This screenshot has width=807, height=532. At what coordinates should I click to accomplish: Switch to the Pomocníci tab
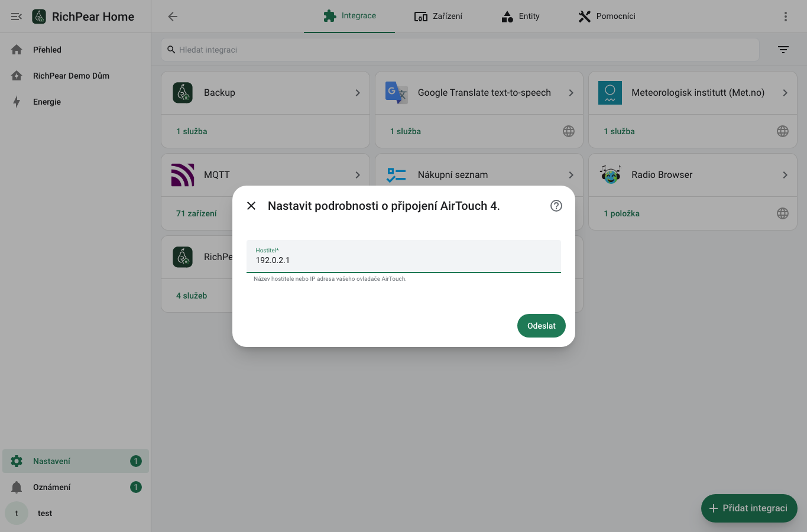[607, 17]
